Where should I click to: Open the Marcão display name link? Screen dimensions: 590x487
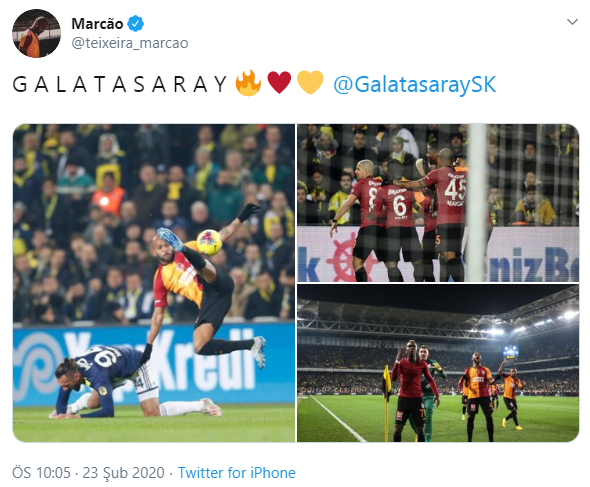(x=97, y=24)
